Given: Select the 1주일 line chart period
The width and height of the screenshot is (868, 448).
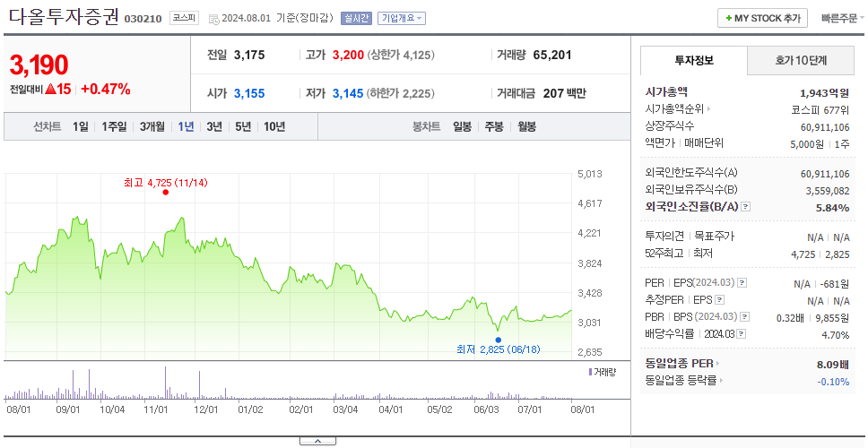Looking at the screenshot, I should 114,126.
